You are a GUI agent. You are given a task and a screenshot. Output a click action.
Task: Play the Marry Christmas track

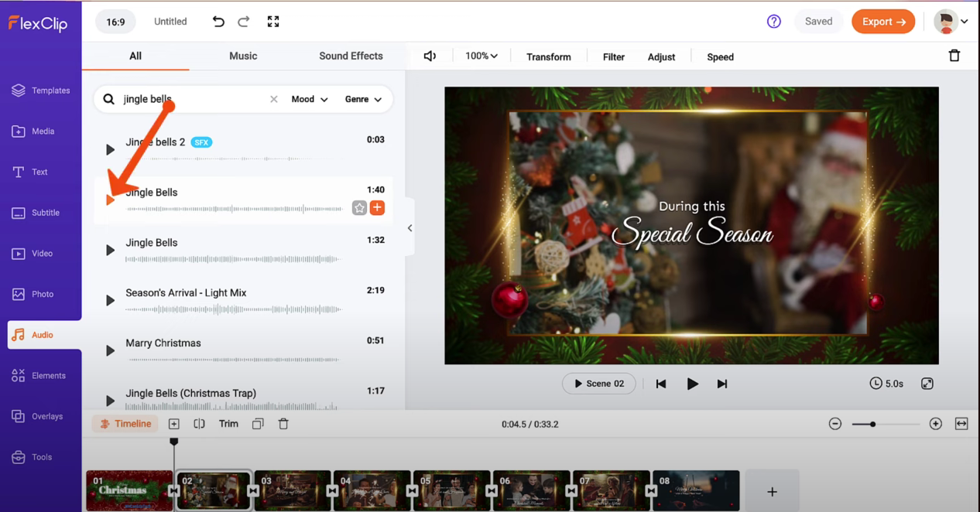[x=110, y=350]
